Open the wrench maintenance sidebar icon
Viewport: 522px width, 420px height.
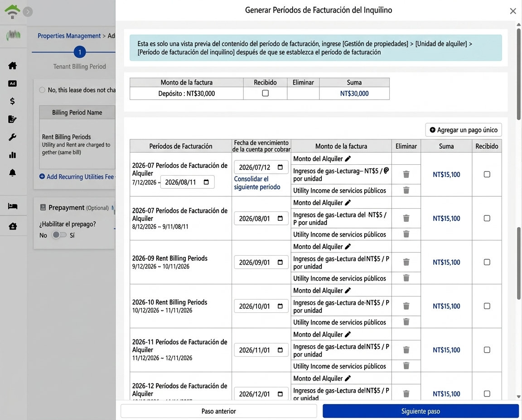pyautogui.click(x=13, y=137)
